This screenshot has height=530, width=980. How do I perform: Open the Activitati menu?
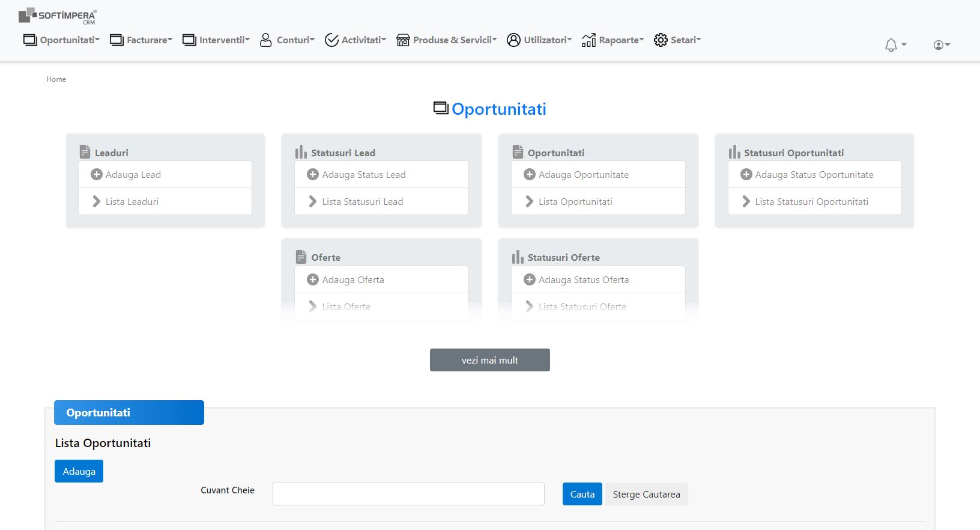(x=363, y=40)
